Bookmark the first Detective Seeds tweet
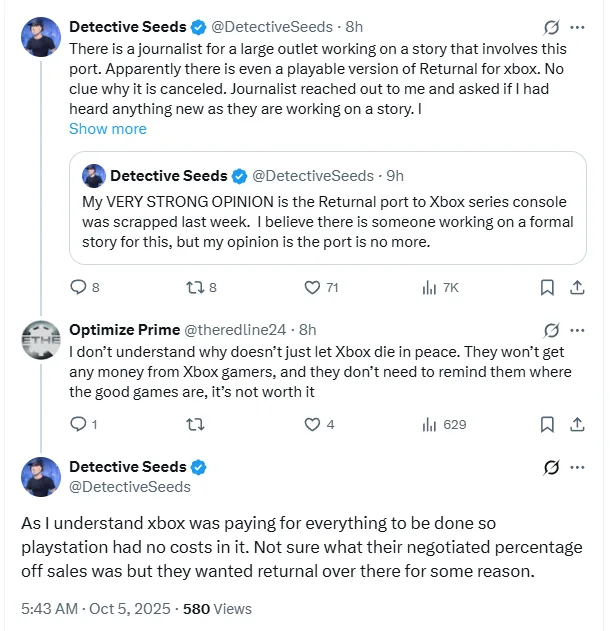The image size is (610, 631). (547, 287)
